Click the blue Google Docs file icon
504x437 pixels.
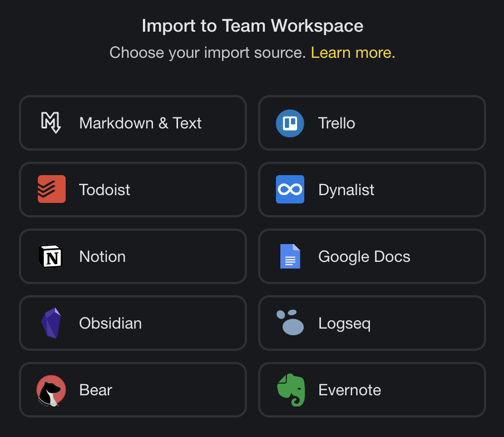tap(290, 256)
